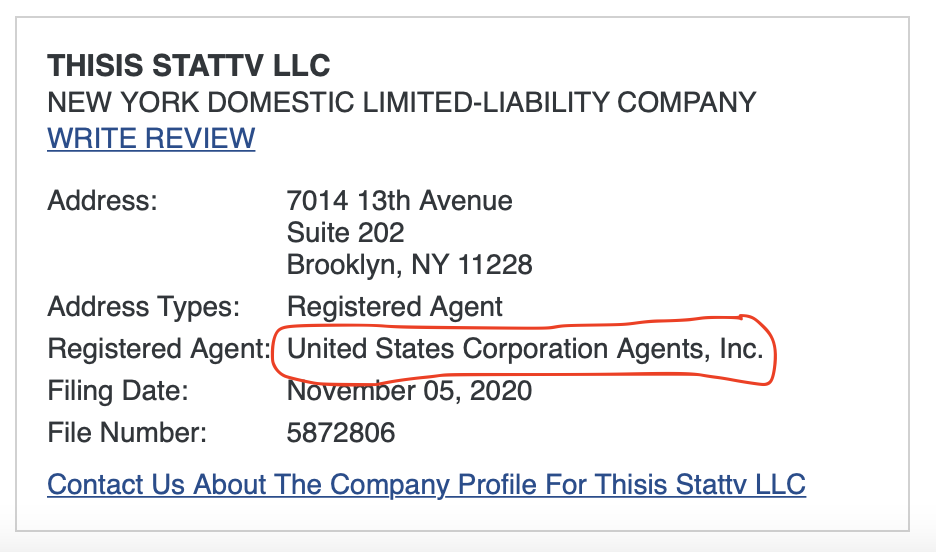936x552 pixels.
Task: Select the ZIP code 11228
Action: point(495,265)
